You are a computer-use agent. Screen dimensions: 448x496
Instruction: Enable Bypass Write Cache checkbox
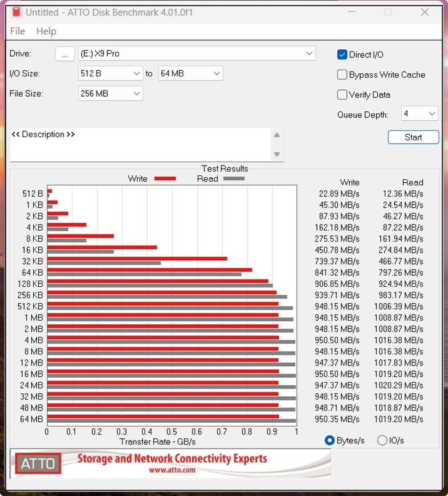[x=342, y=74]
